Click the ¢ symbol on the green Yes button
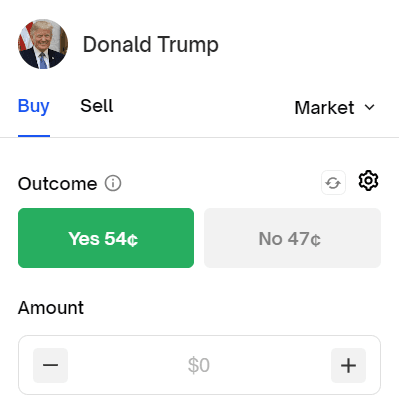 pos(133,240)
